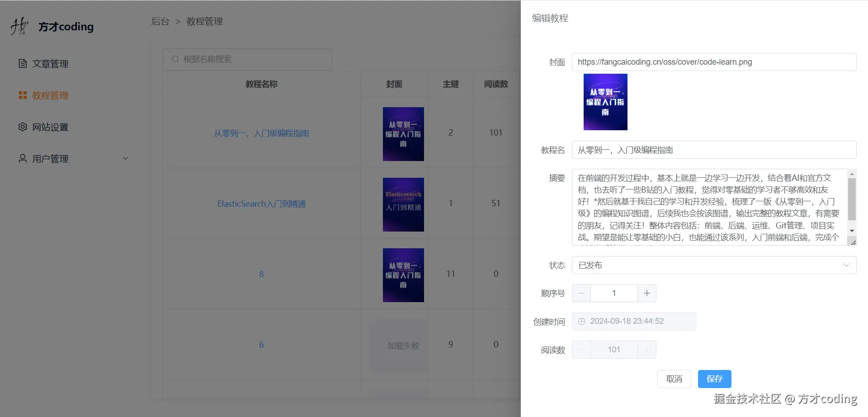Screen dimensions: 868x417
Task: Click the 顺序号 number input
Action: point(614,293)
